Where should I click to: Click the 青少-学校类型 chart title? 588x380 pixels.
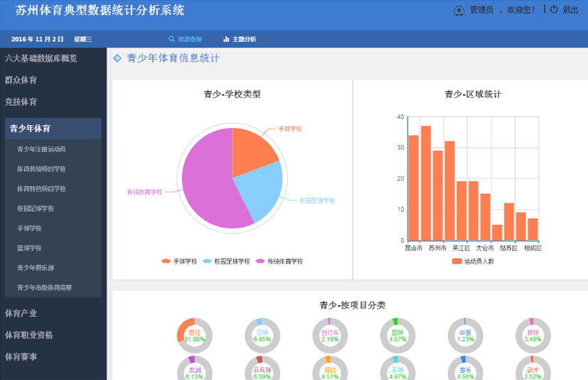(x=232, y=94)
